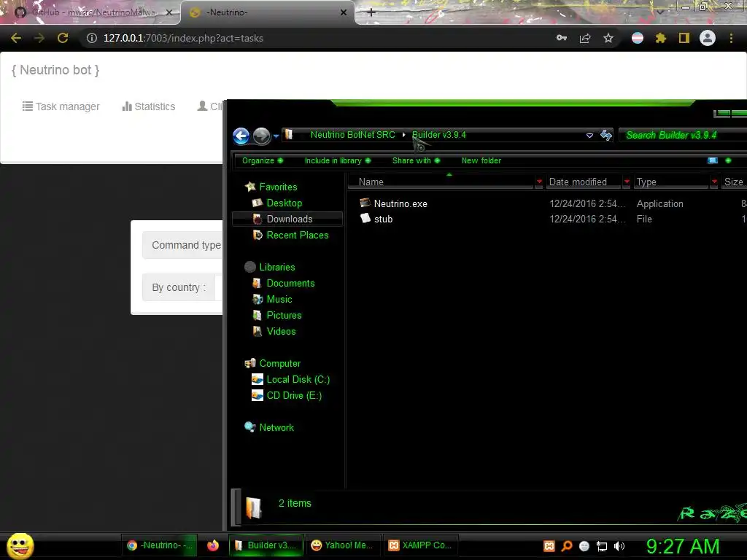Switch to XAMPP Control taskbar button

tap(420, 545)
